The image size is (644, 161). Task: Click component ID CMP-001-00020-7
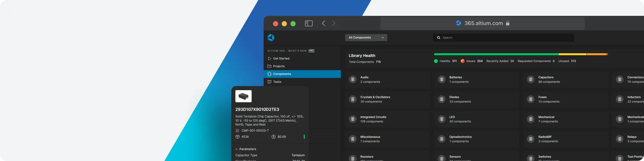coord(255,131)
